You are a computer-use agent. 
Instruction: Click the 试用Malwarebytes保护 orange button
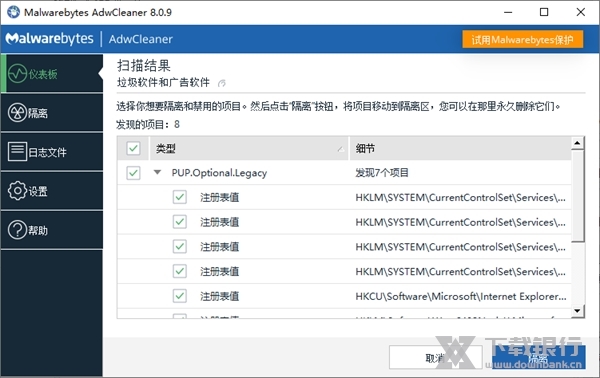523,39
